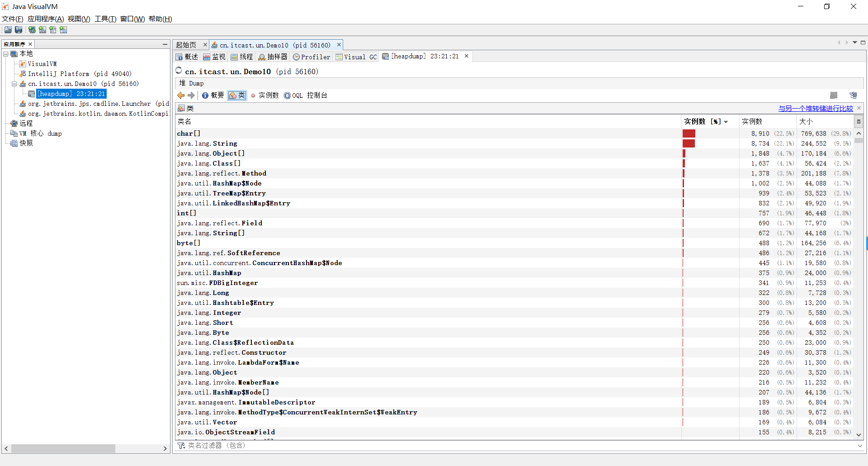Sort by the 大小 column header
This screenshot has height=466, width=868.
click(806, 121)
